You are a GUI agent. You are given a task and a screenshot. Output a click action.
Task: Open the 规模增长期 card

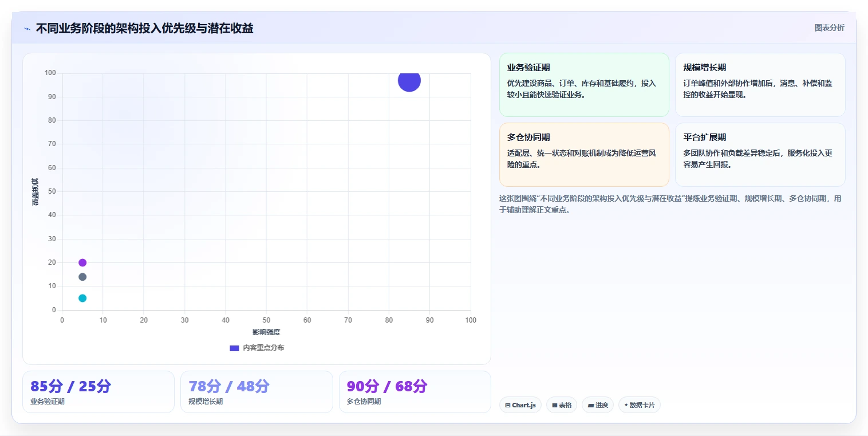pyautogui.click(x=760, y=85)
